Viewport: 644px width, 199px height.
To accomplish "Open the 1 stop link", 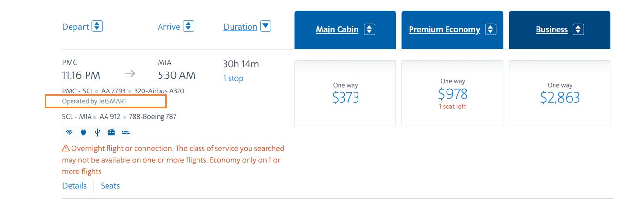I will click(x=233, y=78).
